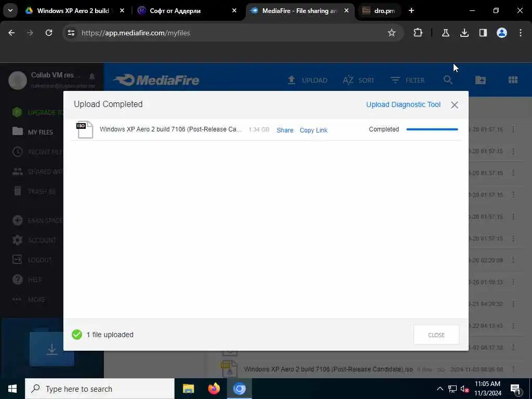Open ACCOUNT settings in the sidebar
Viewport: 532px width, 399px height.
click(x=34, y=240)
